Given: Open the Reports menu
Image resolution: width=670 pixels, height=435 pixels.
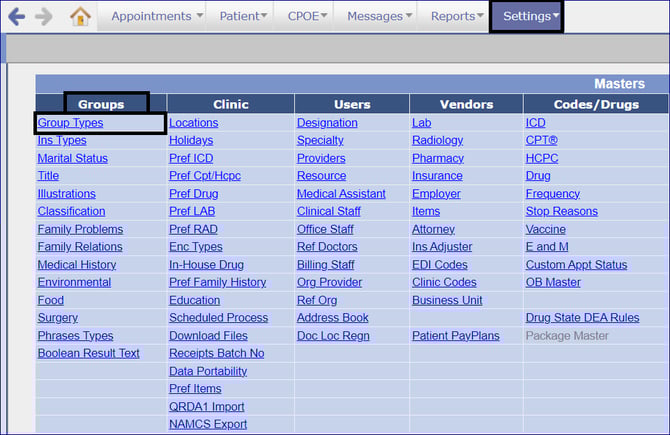Looking at the screenshot, I should tap(459, 16).
